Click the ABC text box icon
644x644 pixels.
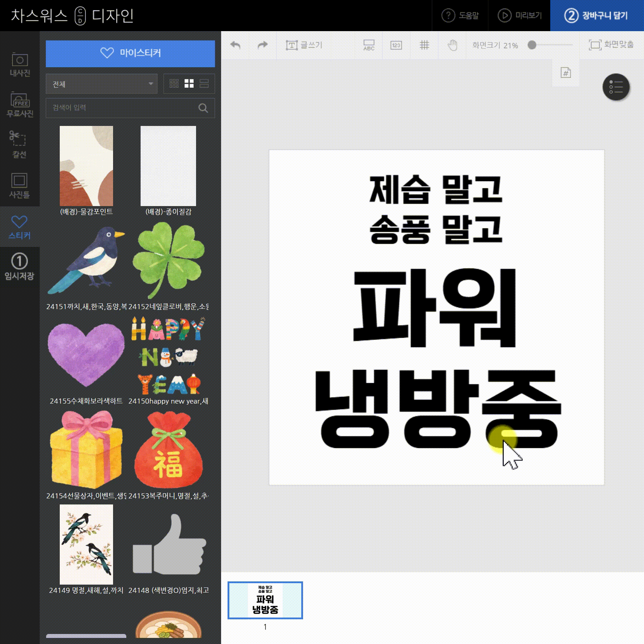pos(369,45)
